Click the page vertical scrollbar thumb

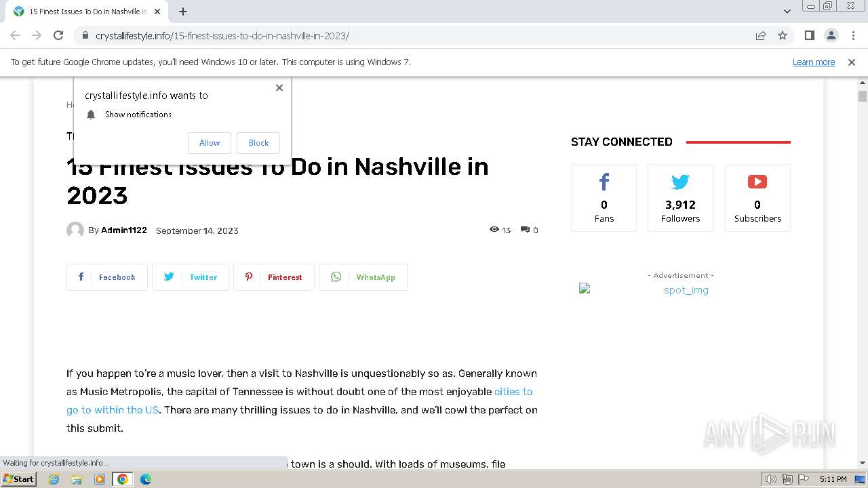863,96
